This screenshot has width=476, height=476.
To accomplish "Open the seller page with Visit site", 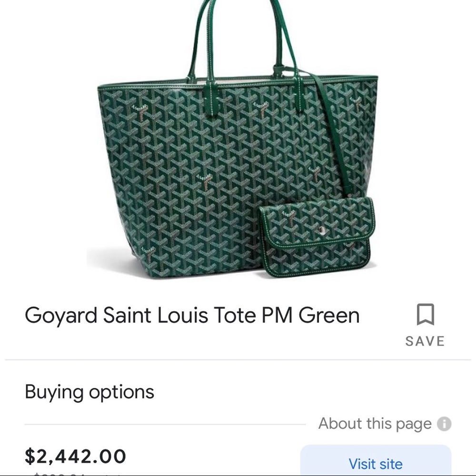I will point(376,463).
